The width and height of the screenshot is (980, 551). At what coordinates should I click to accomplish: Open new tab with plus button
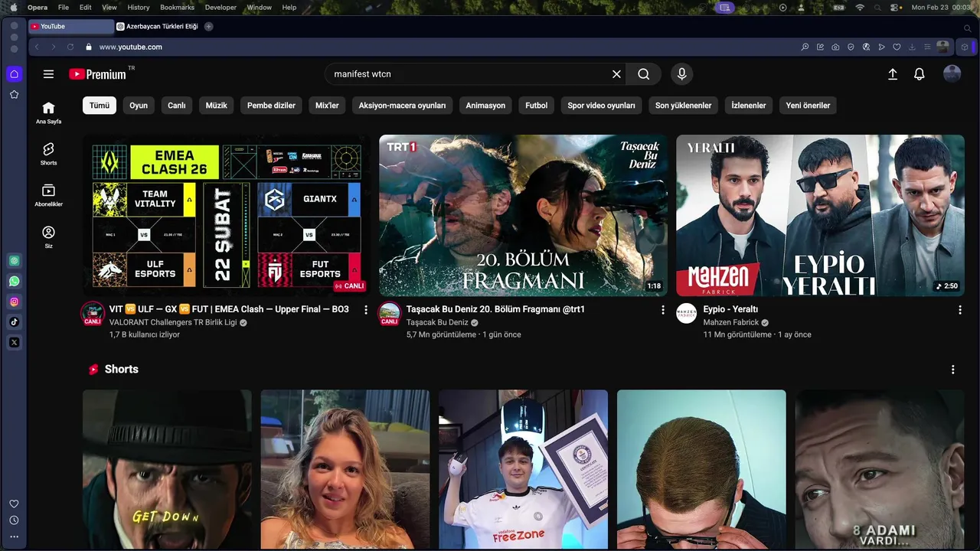pos(208,26)
